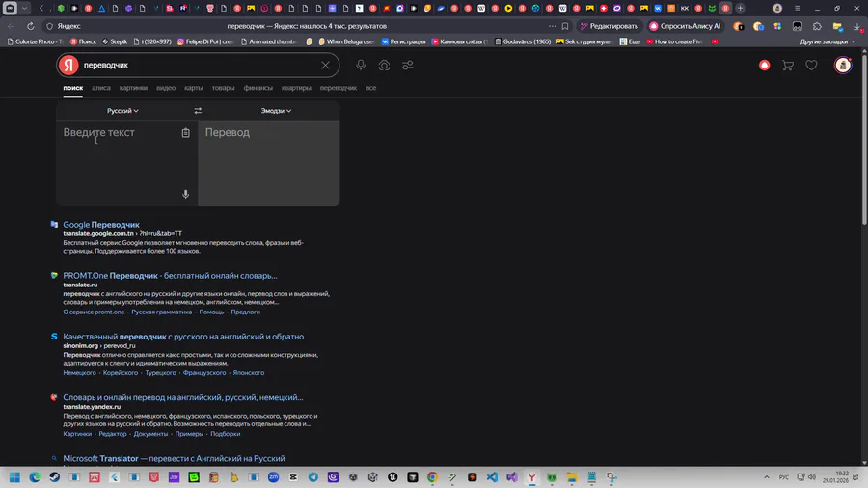This screenshot has height=488, width=868.
Task: Open the Регистрация bookmark
Action: [x=403, y=41]
